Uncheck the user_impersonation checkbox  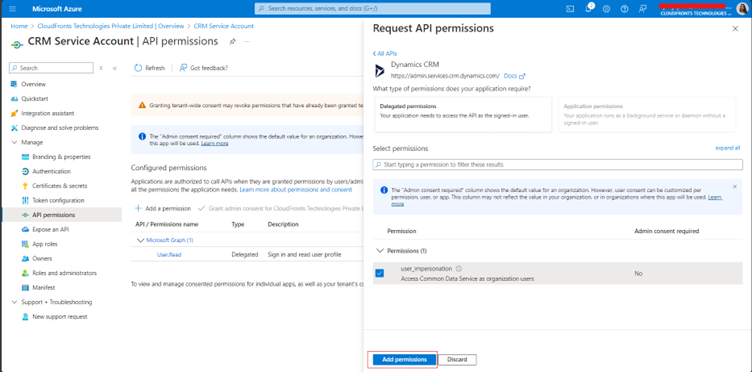(379, 273)
